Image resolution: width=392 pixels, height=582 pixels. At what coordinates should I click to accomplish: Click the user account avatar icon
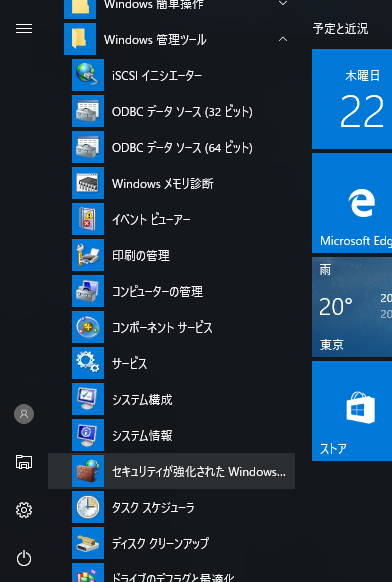pos(24,414)
